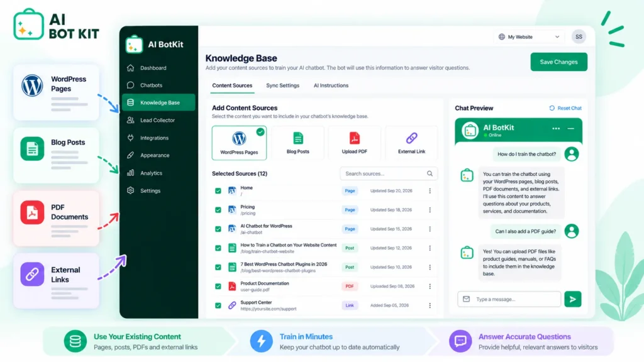Click the Type a message input field
The height and width of the screenshot is (362, 644).
[x=509, y=299]
